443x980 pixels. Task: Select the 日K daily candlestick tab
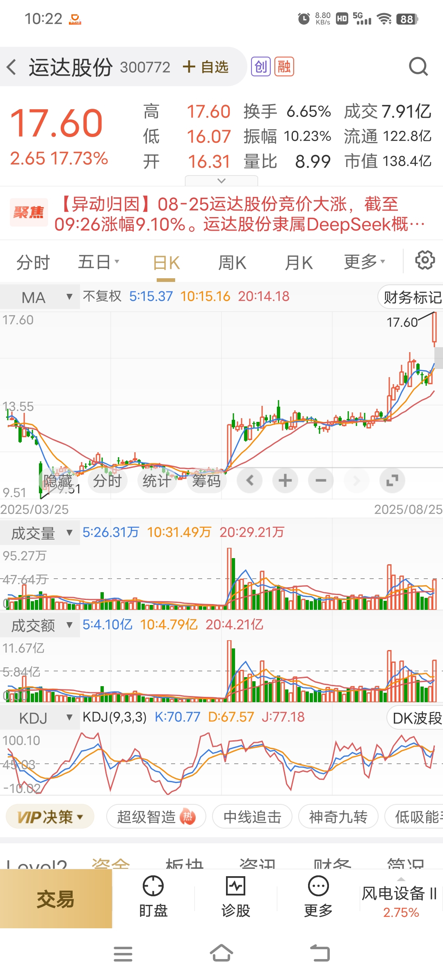pos(166,263)
